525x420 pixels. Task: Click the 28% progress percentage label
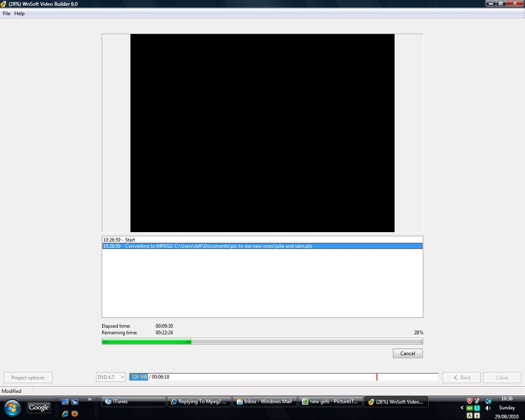point(418,333)
